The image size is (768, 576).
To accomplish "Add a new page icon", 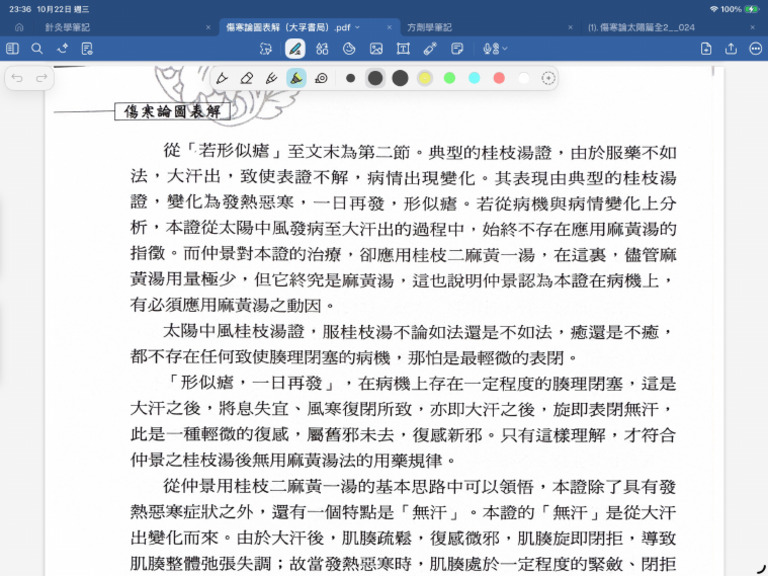I will pyautogui.click(x=706, y=48).
